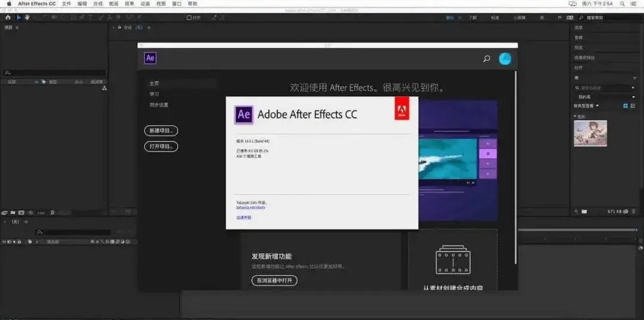Create a new composition from Project panel footer
The width and height of the screenshot is (644, 320).
pyautogui.click(x=20, y=213)
